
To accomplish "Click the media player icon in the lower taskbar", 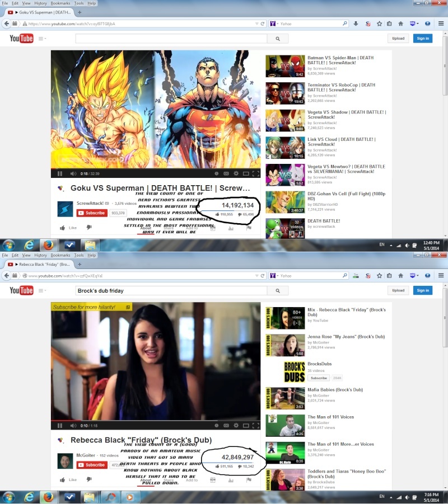I will (x=129, y=497).
